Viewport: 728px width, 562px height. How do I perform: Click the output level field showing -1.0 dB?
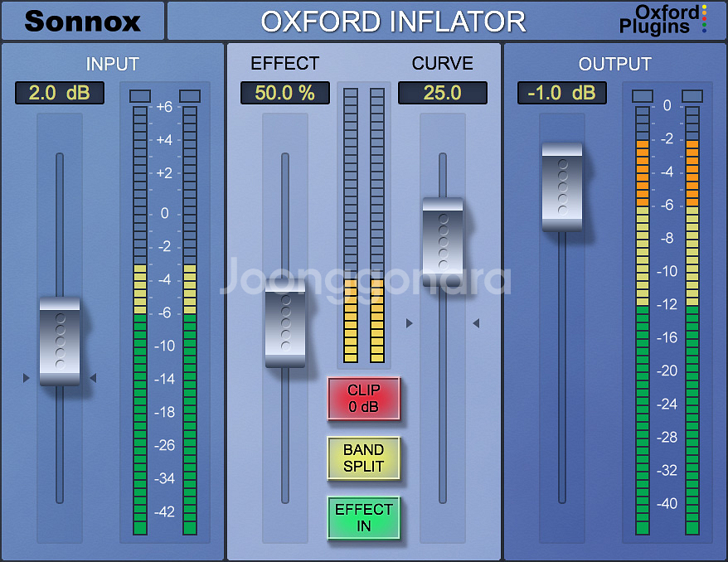[x=561, y=93]
